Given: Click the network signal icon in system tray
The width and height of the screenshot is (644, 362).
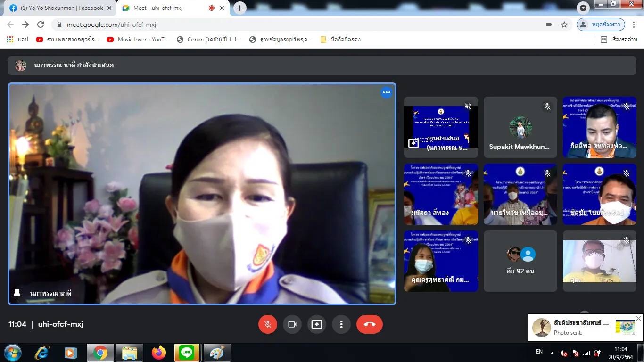Looking at the screenshot, I should (x=586, y=353).
